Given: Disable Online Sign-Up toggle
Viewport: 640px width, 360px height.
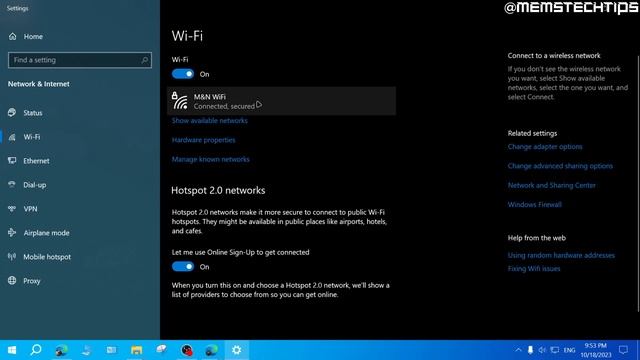Looking at the screenshot, I should tap(183, 267).
